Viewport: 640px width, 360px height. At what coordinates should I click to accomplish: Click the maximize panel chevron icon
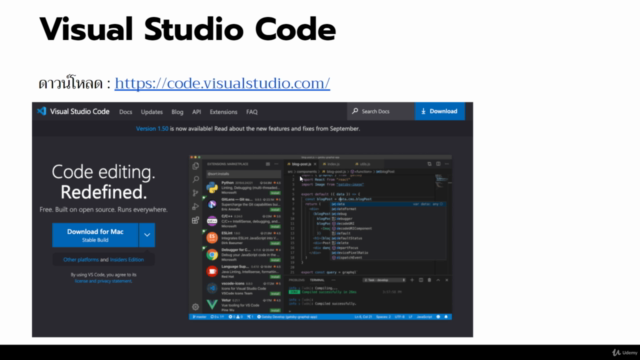pyautogui.click(x=438, y=280)
